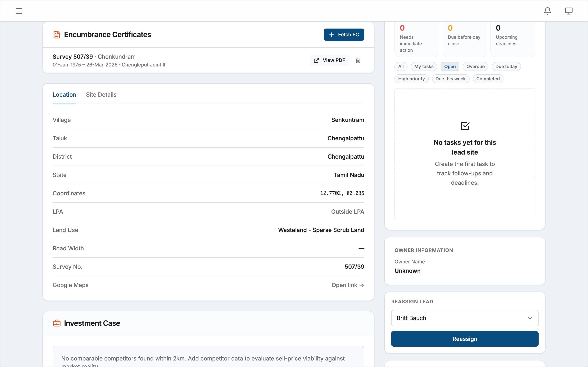Toggle the Open task filter
This screenshot has height=367, width=588.
[x=450, y=66]
